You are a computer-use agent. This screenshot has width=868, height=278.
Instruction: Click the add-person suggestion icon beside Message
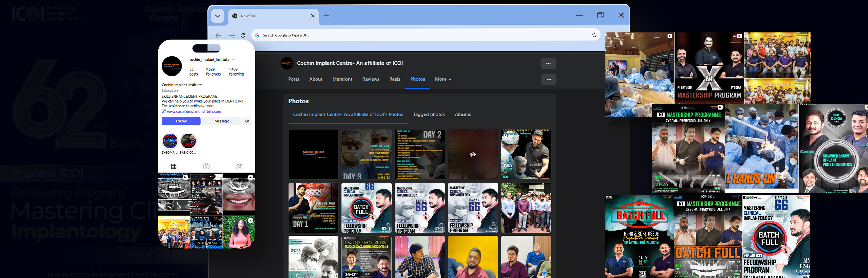point(247,121)
